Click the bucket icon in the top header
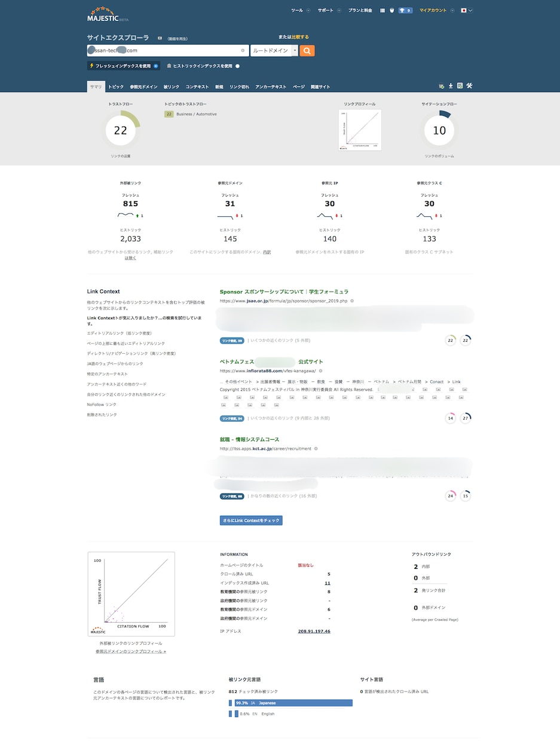The image size is (560, 741). pyautogui.click(x=391, y=10)
